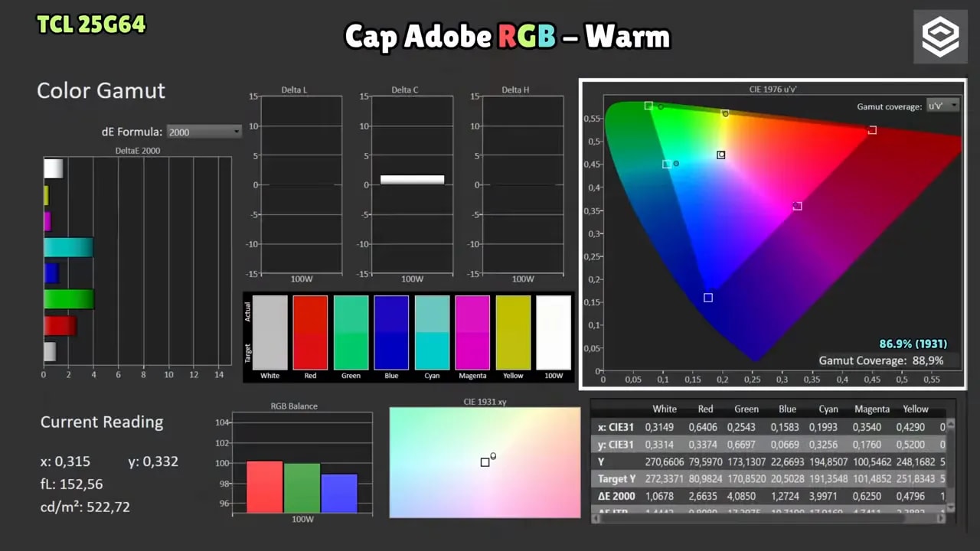The image size is (980, 551).
Task: Click the table's scroll down arrow
Action: 951,508
